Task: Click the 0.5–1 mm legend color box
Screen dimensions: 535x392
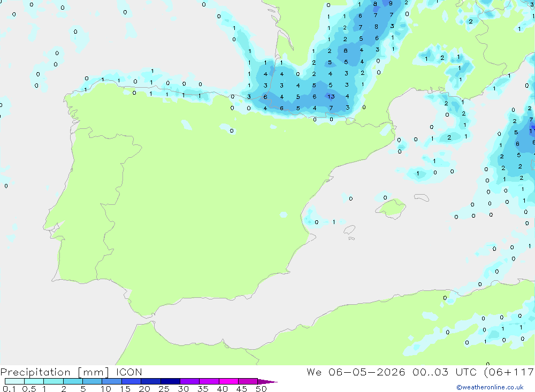Action: 34,381
